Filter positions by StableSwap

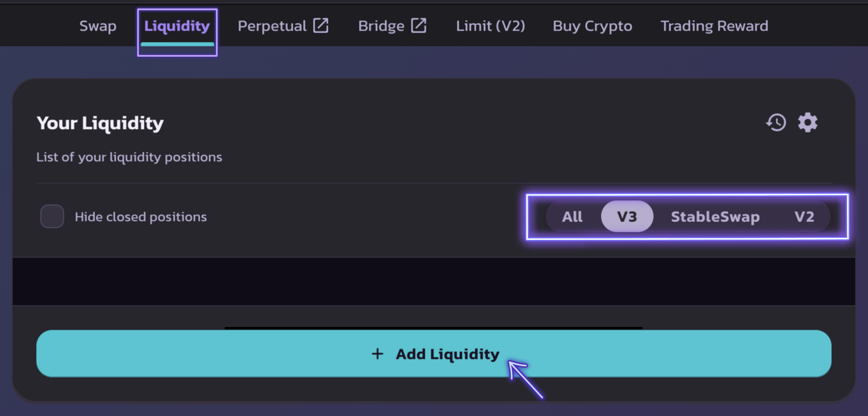tap(715, 217)
